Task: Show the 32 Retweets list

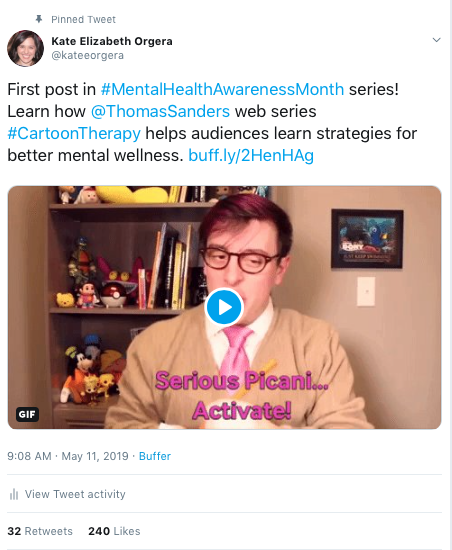Action: [x=40, y=531]
